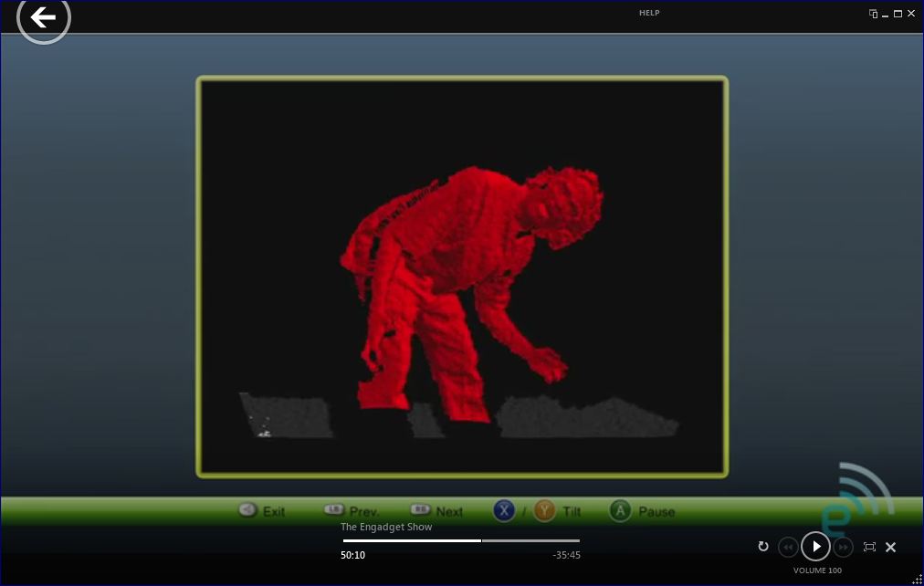924x586 pixels.
Task: Minimize the player window
Action: click(x=885, y=14)
